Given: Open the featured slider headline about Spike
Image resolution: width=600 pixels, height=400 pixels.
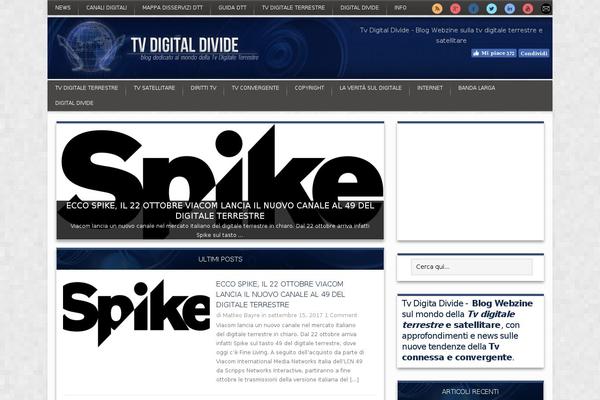Looking at the screenshot, I should [220, 211].
